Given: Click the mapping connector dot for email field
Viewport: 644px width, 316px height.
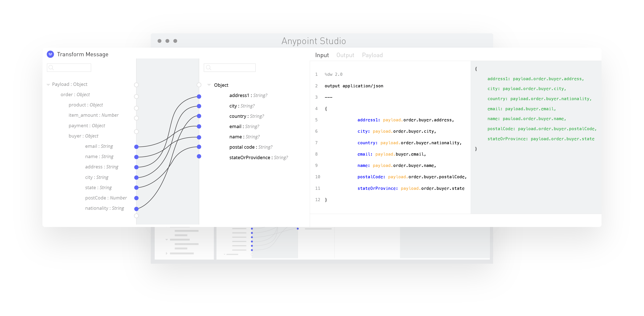Looking at the screenshot, I should (x=137, y=146).
